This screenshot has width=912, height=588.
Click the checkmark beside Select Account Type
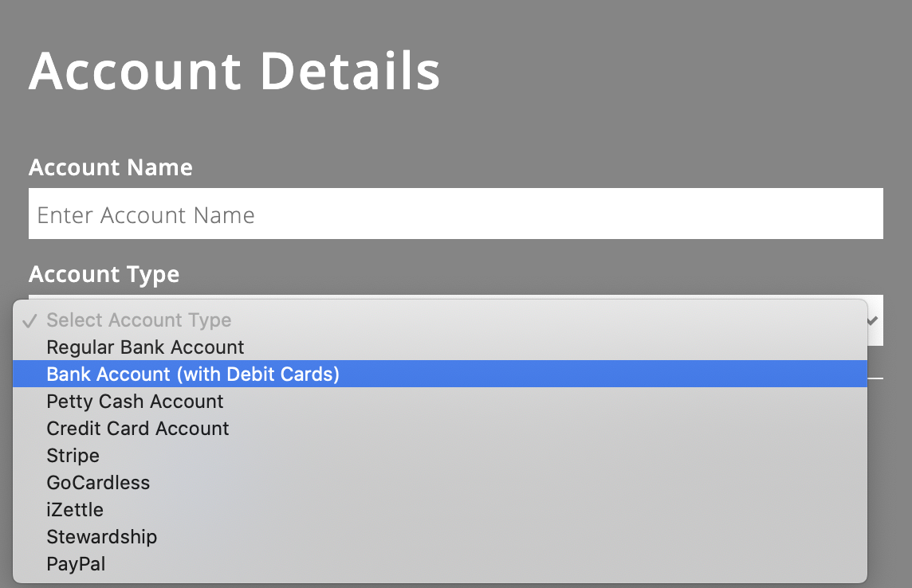[29, 319]
